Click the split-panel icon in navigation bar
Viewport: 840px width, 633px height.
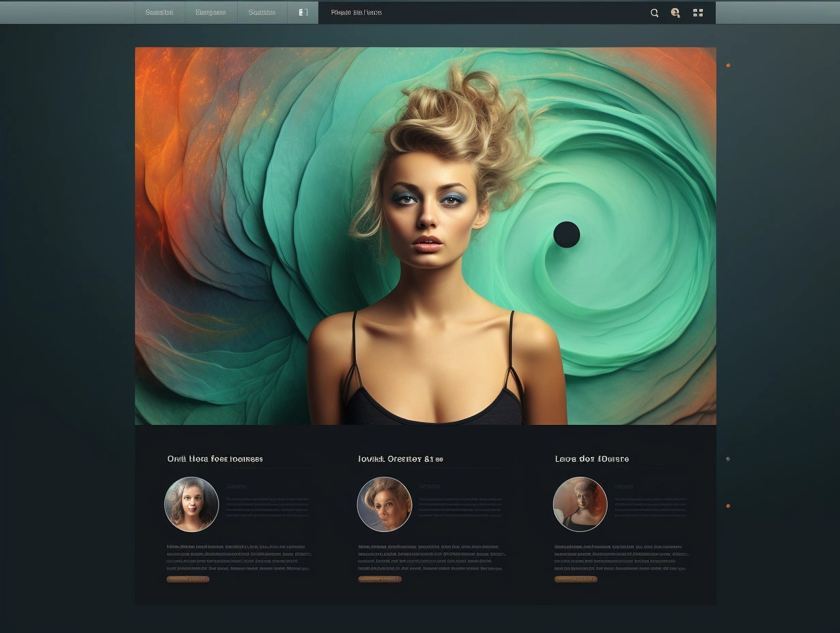tap(303, 12)
